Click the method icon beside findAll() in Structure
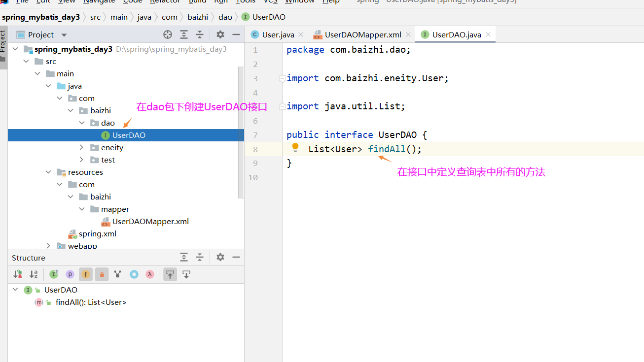 tap(38, 302)
